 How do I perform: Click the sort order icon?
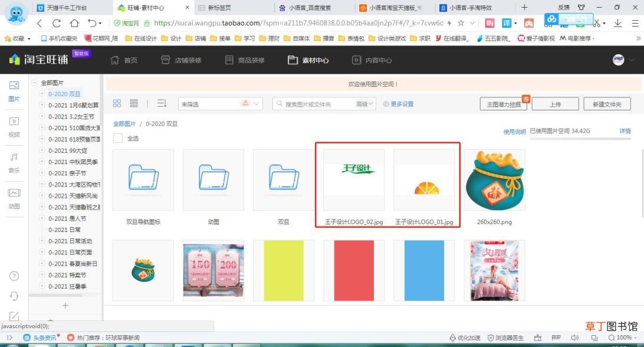click(162, 104)
